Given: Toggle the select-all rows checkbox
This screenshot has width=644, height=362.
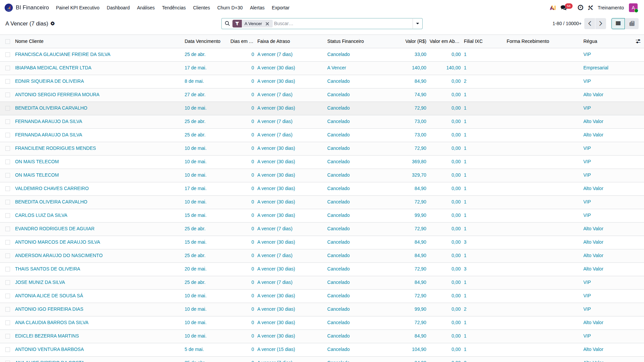Looking at the screenshot, I should tap(8, 42).
